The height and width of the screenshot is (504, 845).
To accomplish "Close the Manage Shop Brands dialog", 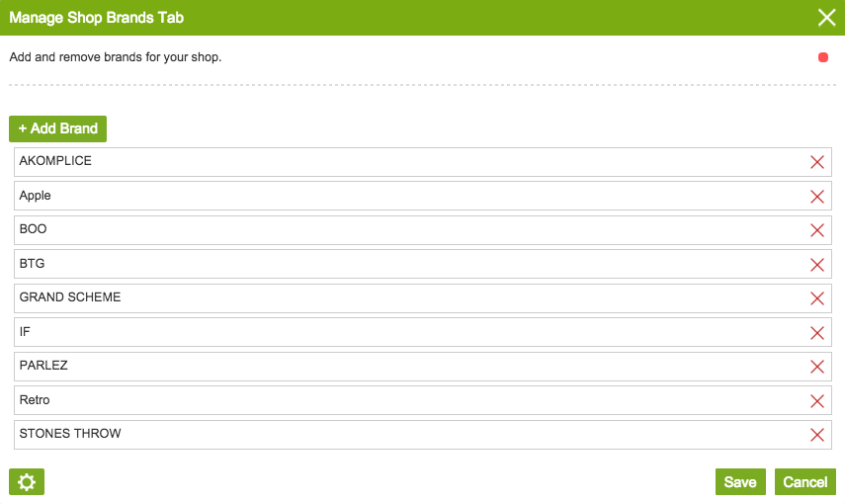I will pos(827,17).
